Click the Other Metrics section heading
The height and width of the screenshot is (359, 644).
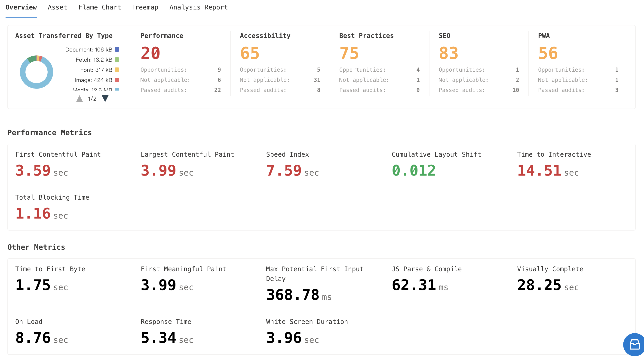pyautogui.click(x=36, y=247)
